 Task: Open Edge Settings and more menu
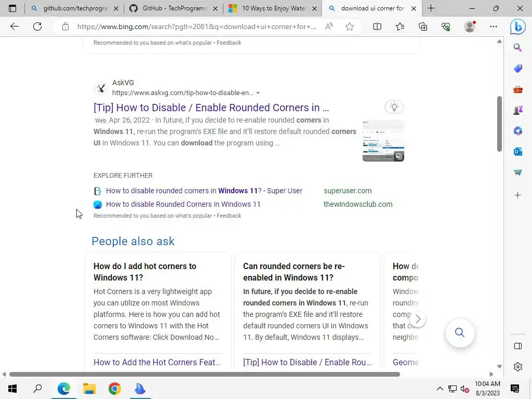point(494,26)
